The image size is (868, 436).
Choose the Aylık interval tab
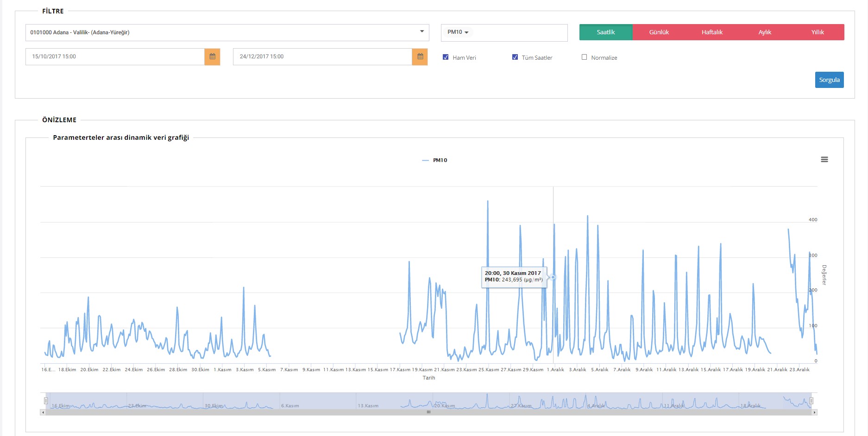click(x=764, y=32)
